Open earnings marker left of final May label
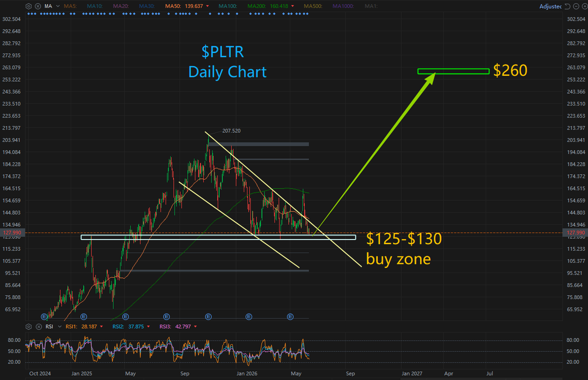Image resolution: width=588 pixels, height=380 pixels. (x=290, y=317)
